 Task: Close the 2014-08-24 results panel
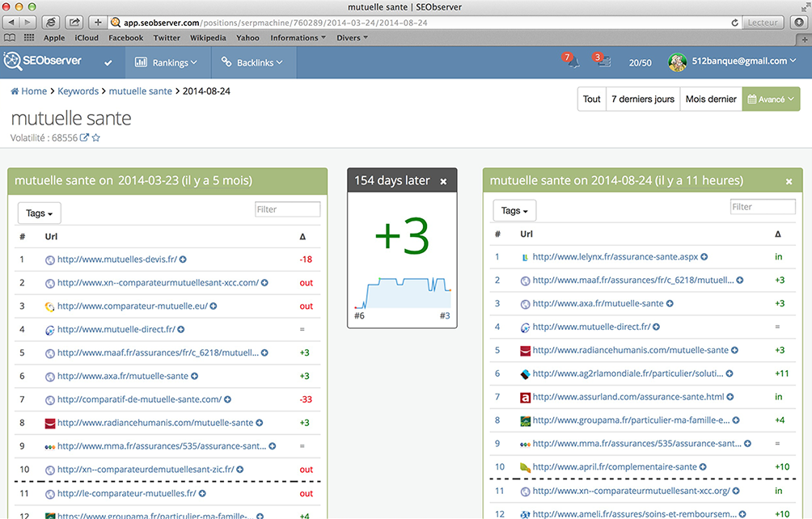click(789, 182)
